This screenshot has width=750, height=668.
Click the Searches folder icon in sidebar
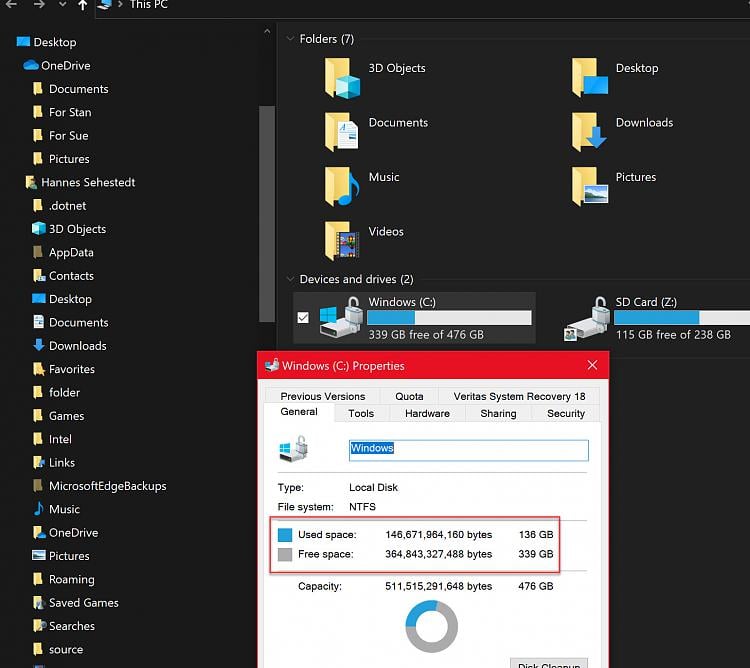39,625
